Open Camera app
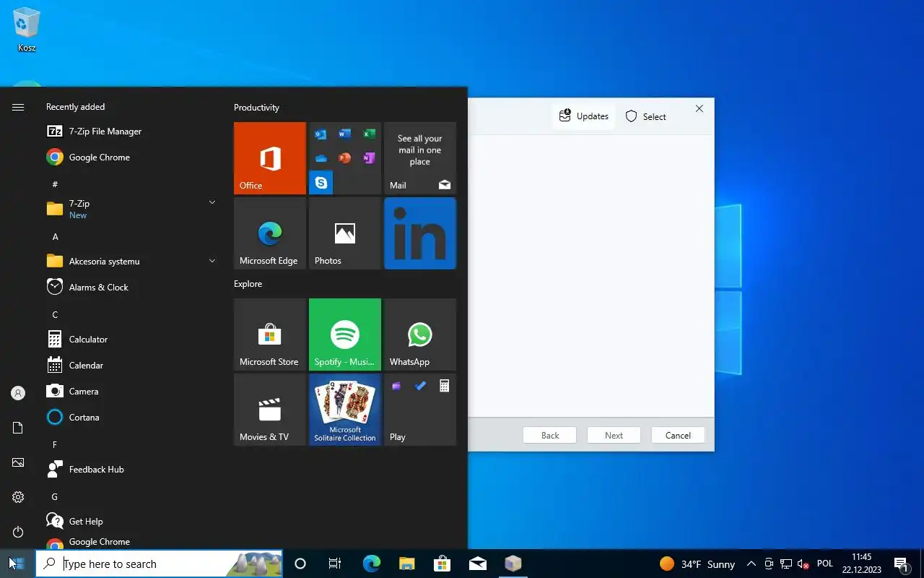The image size is (924, 578). [x=131, y=392]
